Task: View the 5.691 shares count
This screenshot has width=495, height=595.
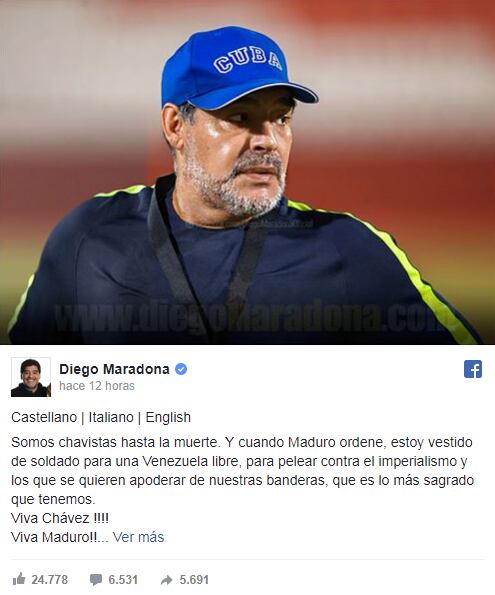Action: [x=194, y=580]
